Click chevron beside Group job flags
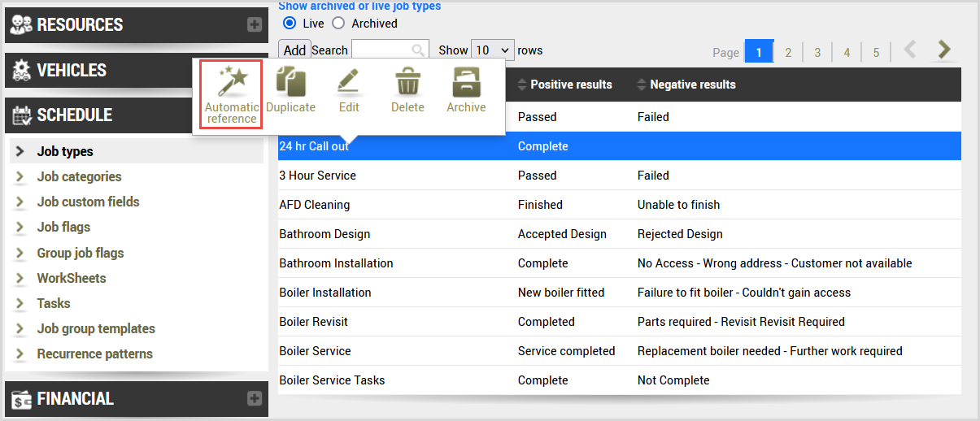Screen dimensions: 980x421 (20, 253)
